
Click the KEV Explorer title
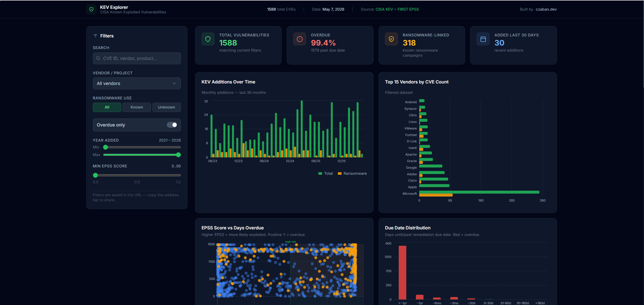[114, 7]
